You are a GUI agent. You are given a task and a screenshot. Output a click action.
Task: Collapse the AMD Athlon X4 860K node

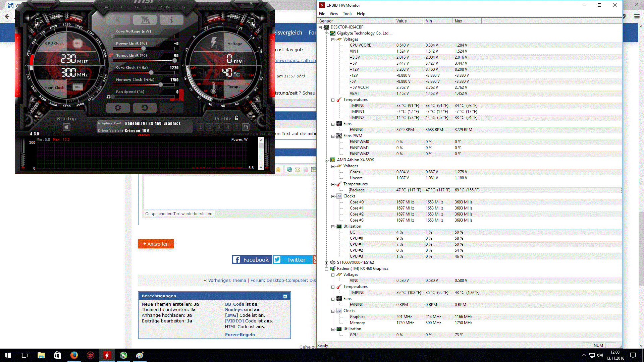click(326, 160)
